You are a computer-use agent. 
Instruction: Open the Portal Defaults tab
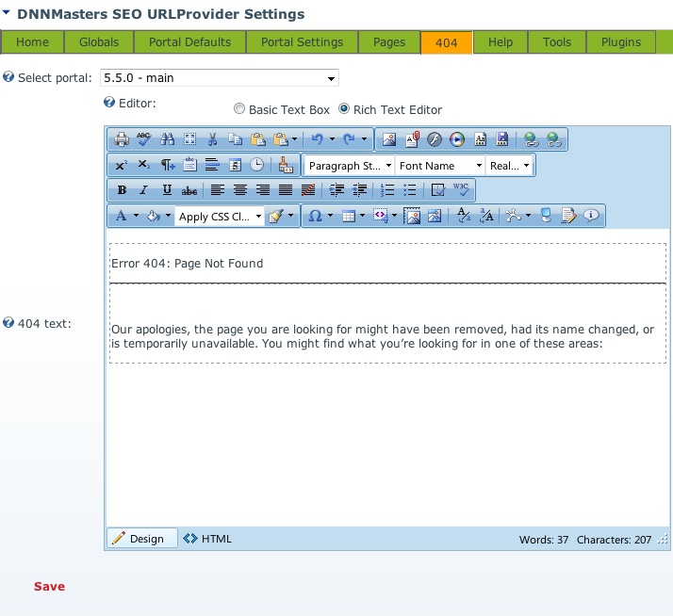point(189,42)
